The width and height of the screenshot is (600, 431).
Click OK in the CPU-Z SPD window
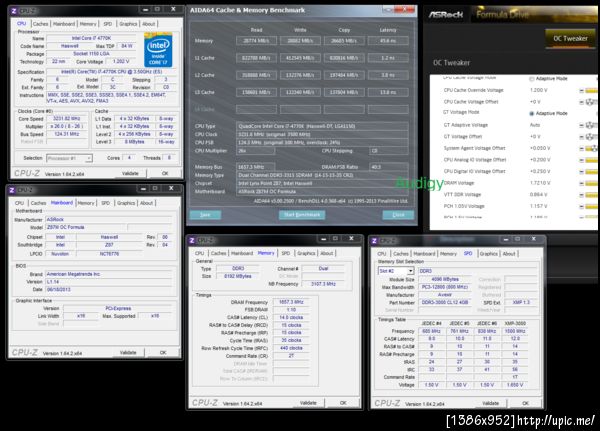click(x=526, y=403)
